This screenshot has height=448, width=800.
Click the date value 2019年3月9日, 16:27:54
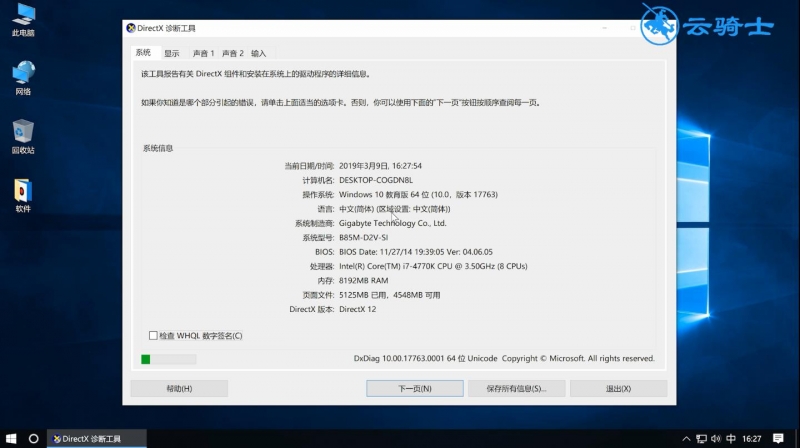[x=380, y=166]
